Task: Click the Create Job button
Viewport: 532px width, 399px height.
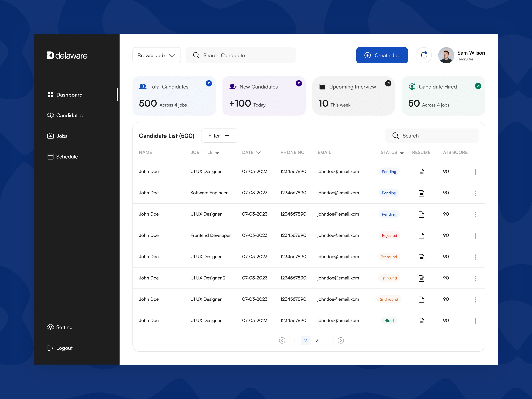Action: 382,55
